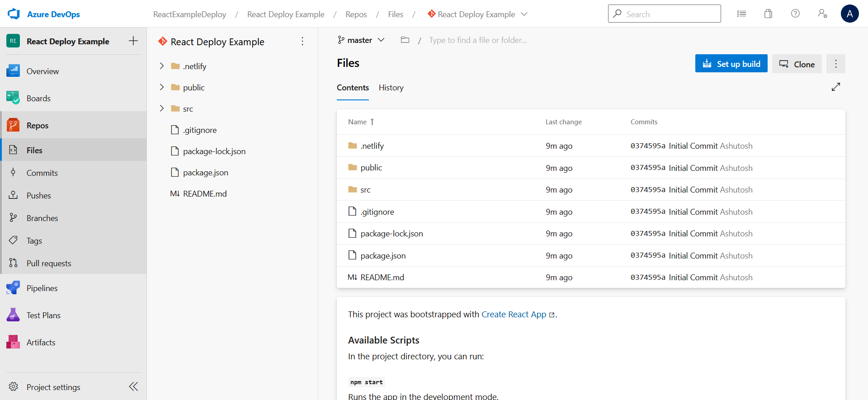Viewport: 868px width, 400px height.
Task: Open repository picker dropdown in breadcrumb
Action: pyautogui.click(x=524, y=14)
